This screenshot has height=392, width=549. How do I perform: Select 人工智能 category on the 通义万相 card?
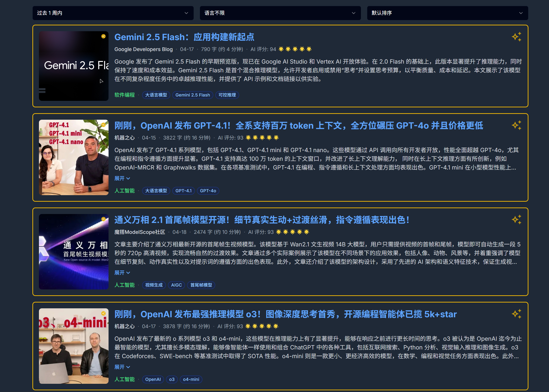tap(124, 285)
